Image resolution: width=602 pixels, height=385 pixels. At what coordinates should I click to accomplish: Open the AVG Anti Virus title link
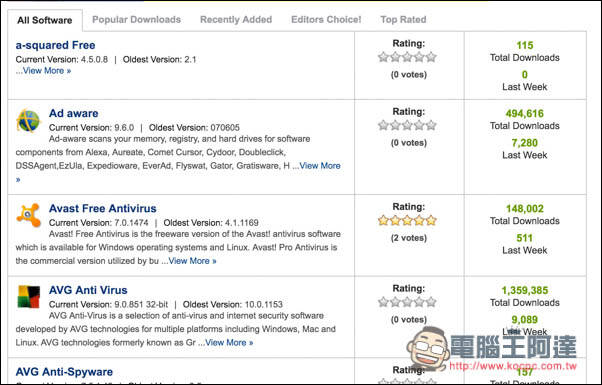pos(88,290)
